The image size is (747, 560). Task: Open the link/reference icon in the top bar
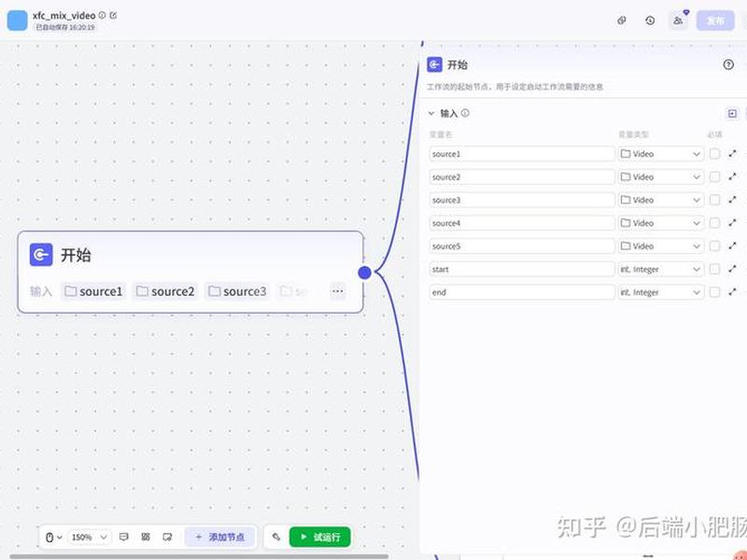coord(622,21)
